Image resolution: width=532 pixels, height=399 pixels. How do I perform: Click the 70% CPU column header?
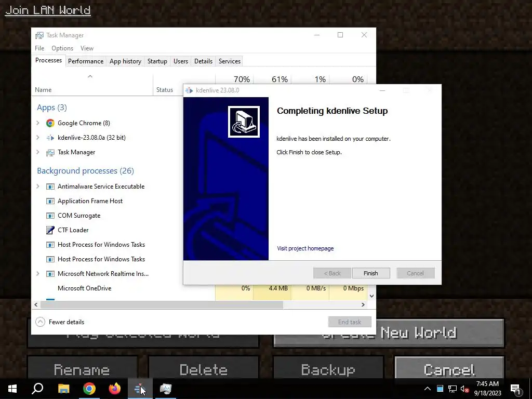(242, 79)
